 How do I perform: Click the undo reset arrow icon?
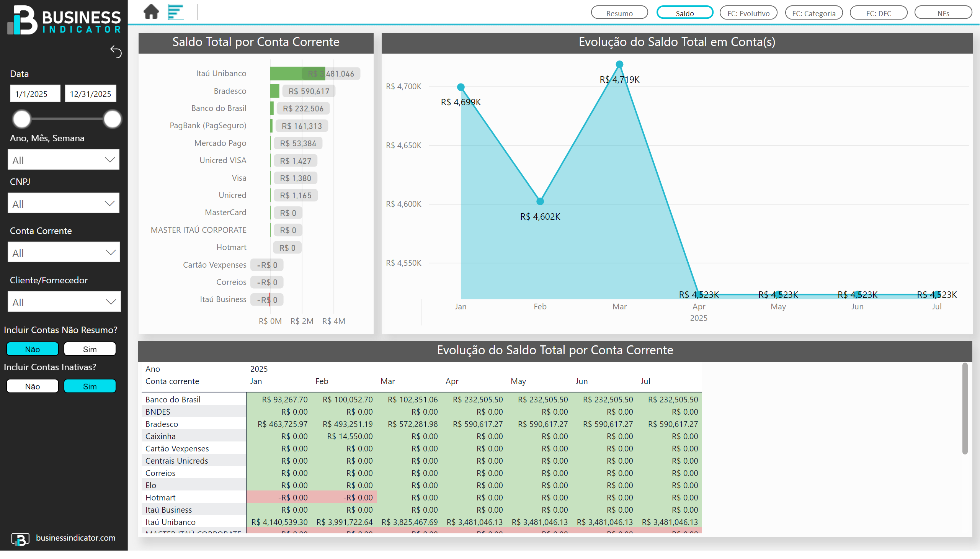click(x=116, y=51)
